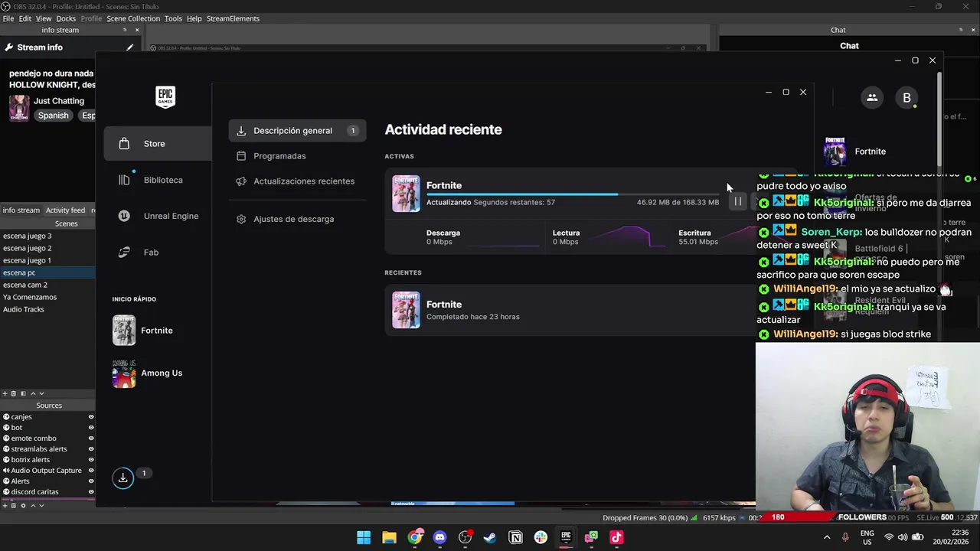
Task: Open Discord from the taskbar
Action: tap(439, 537)
